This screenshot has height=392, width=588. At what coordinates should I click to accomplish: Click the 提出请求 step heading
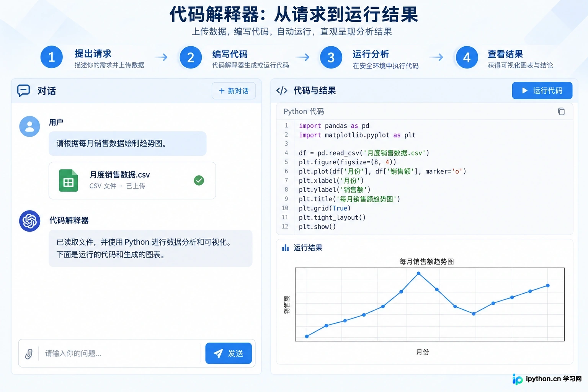click(93, 54)
